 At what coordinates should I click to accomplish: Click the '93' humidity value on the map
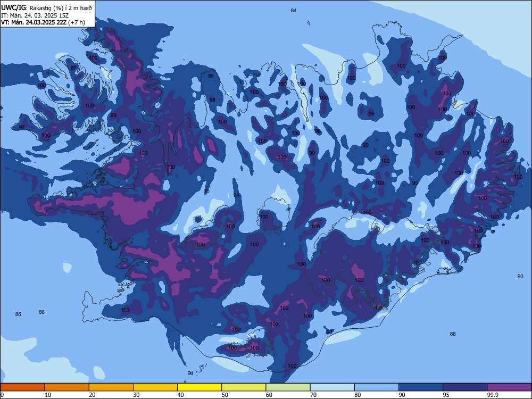point(329,331)
